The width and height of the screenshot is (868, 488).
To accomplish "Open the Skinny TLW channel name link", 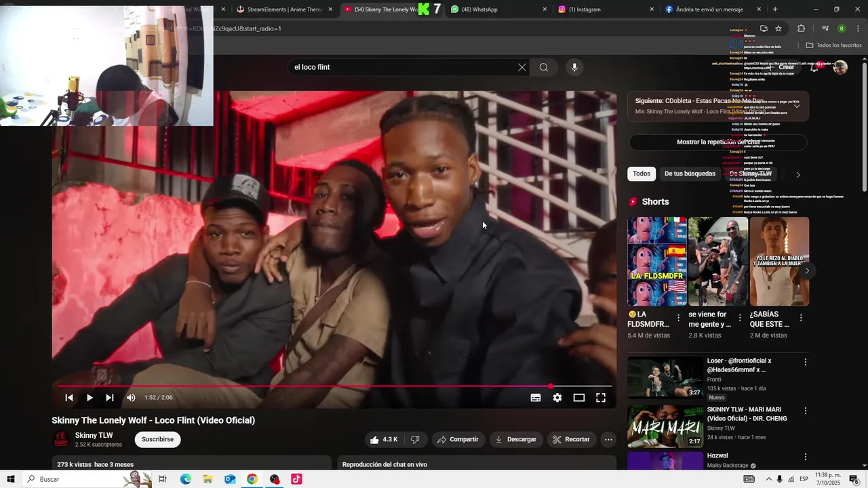I will point(94,435).
